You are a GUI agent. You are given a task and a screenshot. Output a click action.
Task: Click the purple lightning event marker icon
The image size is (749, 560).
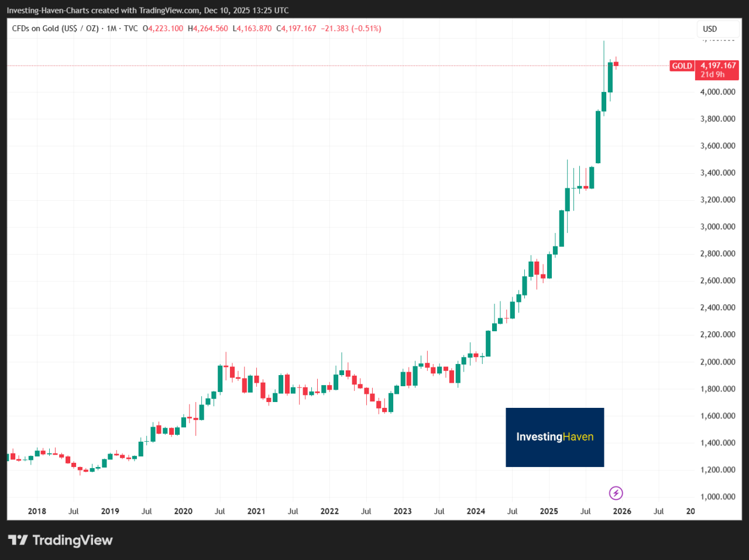(x=616, y=493)
